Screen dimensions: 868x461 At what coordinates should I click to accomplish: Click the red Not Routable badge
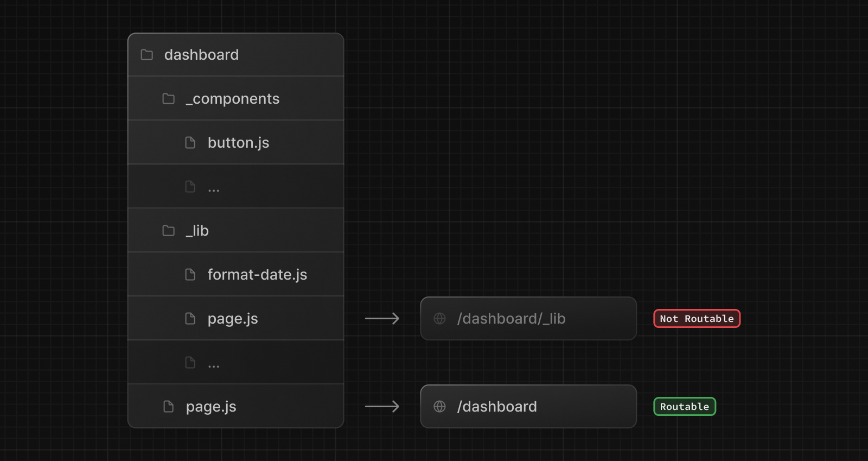697,319
